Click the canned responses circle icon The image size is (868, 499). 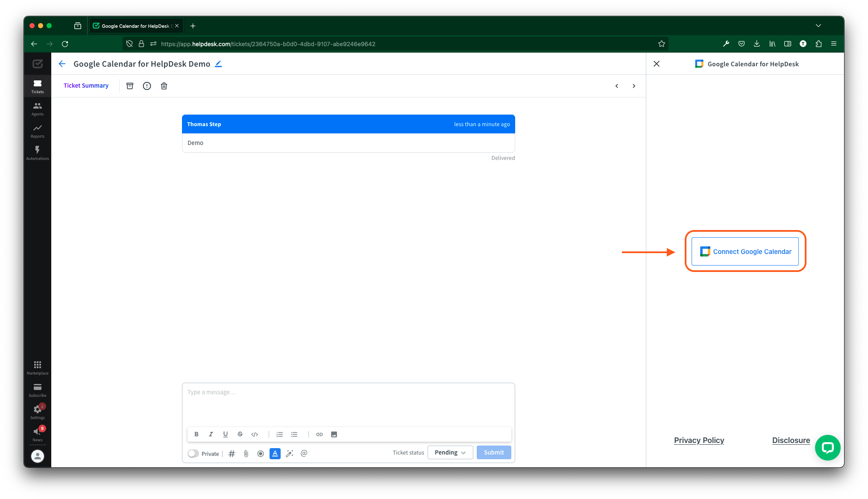click(x=261, y=454)
